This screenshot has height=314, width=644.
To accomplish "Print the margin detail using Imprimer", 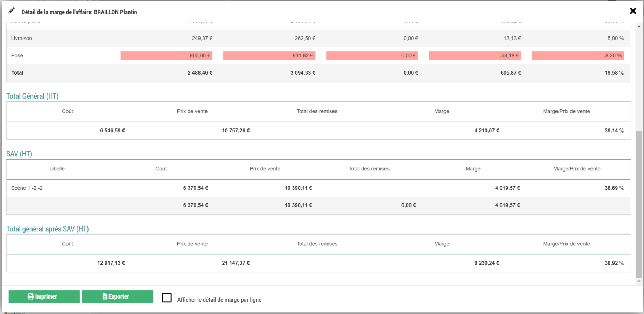I will 44,296.
